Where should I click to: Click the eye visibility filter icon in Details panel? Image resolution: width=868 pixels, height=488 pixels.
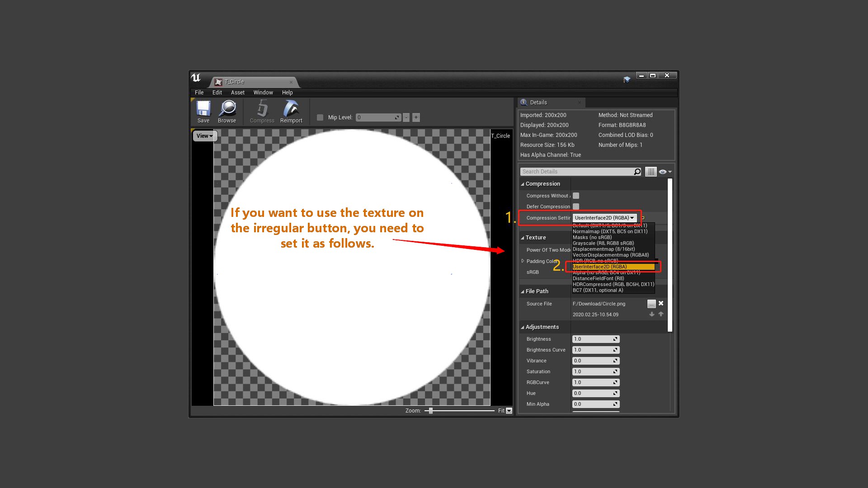click(663, 171)
